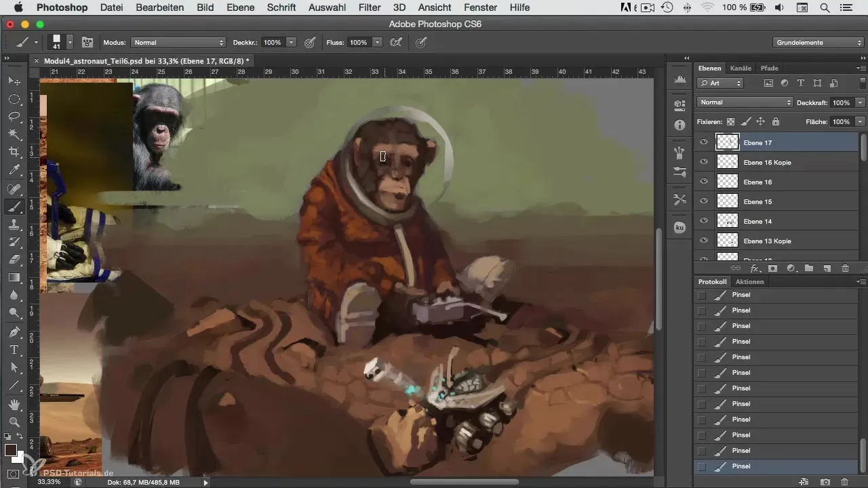Select the Pen tool
This screenshot has width=868, height=488.
pos(14,332)
